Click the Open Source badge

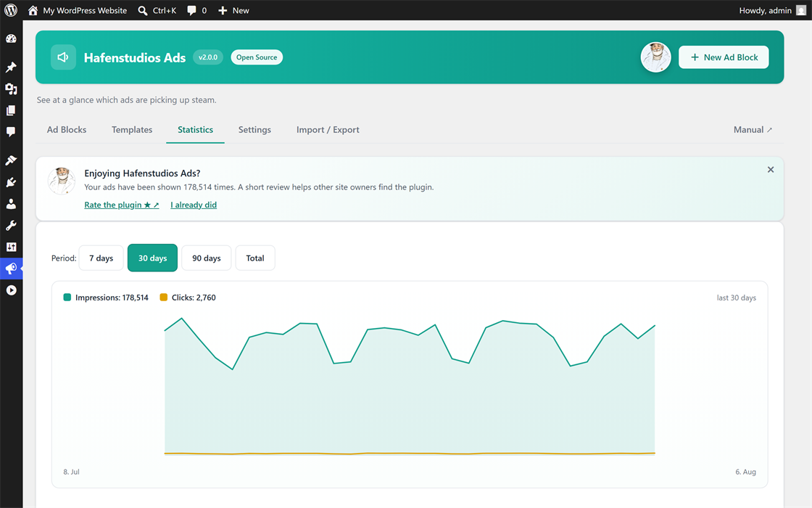(257, 57)
